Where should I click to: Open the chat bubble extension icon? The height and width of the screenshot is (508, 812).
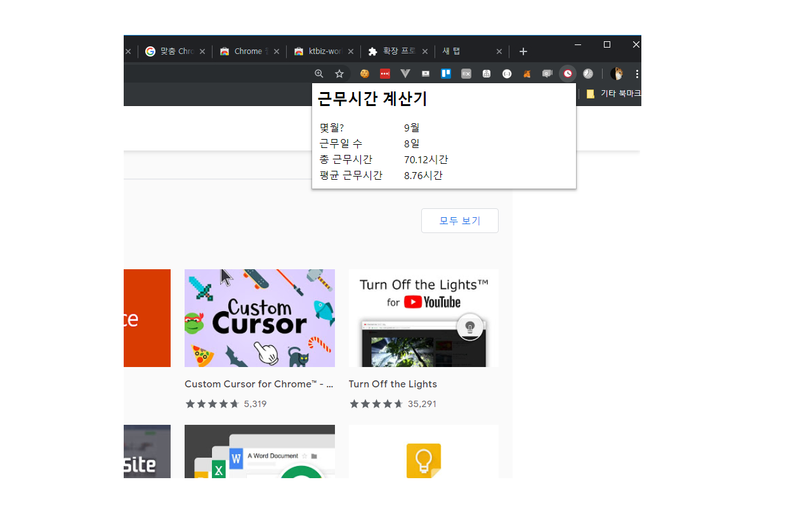click(547, 73)
